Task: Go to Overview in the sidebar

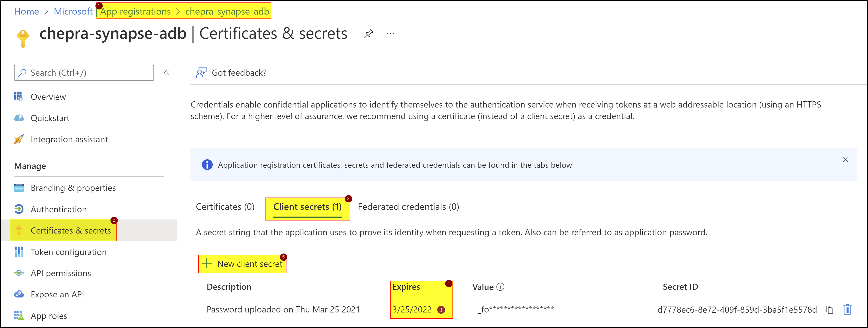Action: [x=48, y=97]
